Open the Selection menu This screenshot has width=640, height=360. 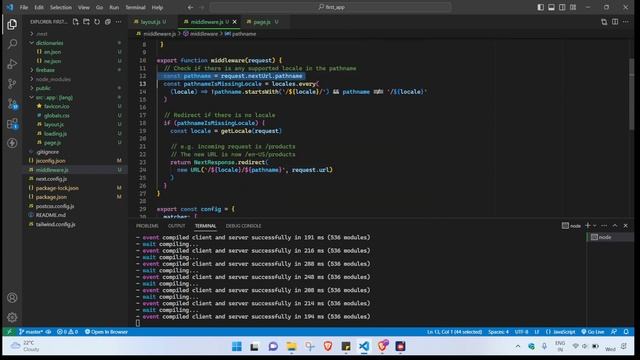coord(61,7)
